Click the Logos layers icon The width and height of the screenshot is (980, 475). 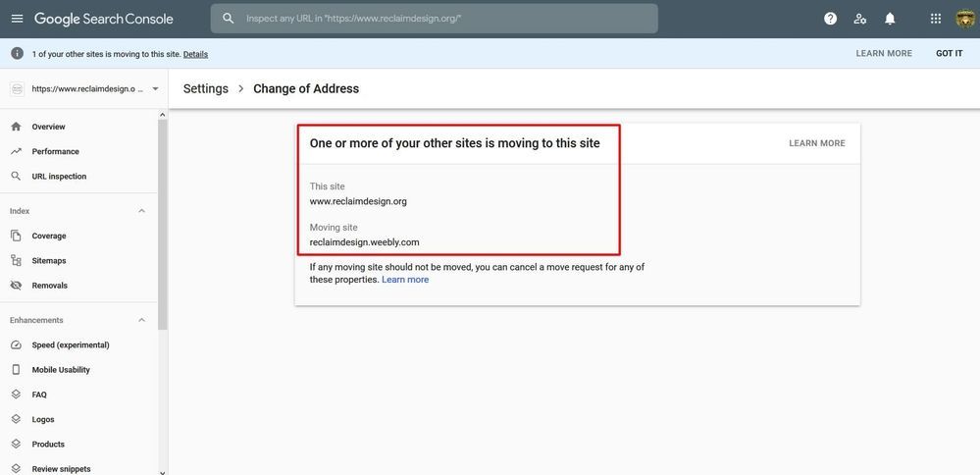(x=17, y=419)
